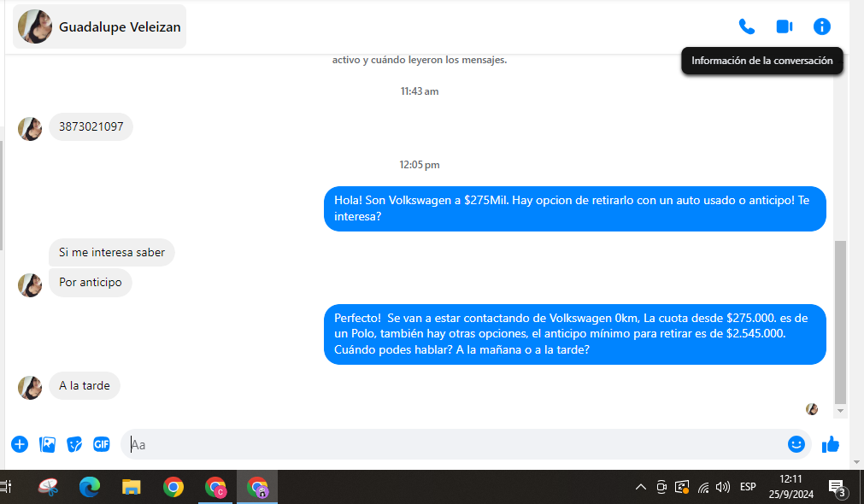Open conversation information panel
The height and width of the screenshot is (504, 864).
click(821, 26)
